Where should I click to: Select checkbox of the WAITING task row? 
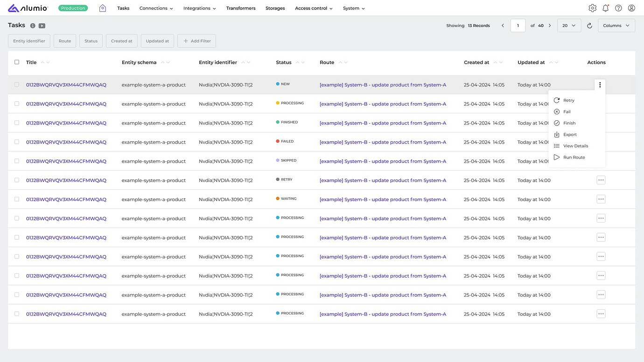(17, 199)
